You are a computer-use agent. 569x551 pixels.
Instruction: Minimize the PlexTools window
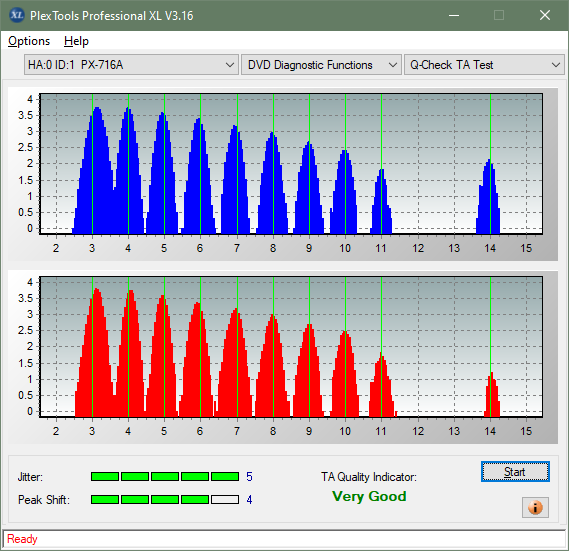(454, 15)
